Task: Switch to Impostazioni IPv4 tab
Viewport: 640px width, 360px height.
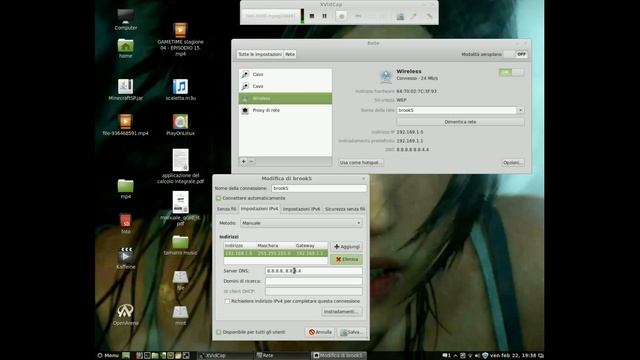Action: click(x=259, y=209)
